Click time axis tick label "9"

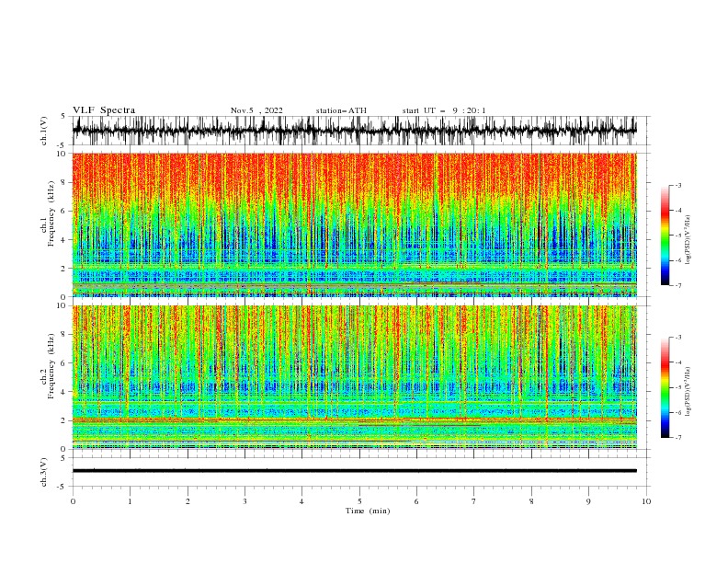tap(588, 501)
